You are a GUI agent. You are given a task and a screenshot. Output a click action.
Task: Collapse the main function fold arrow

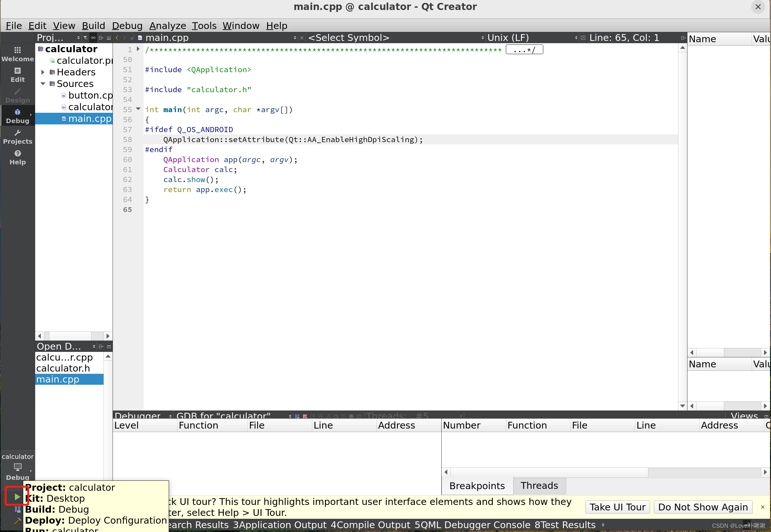click(x=138, y=109)
